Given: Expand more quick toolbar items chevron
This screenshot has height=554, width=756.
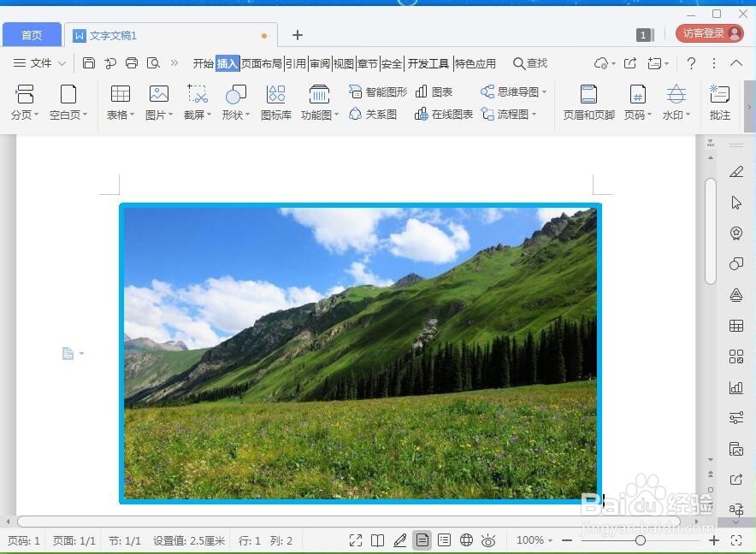Looking at the screenshot, I should [x=174, y=62].
